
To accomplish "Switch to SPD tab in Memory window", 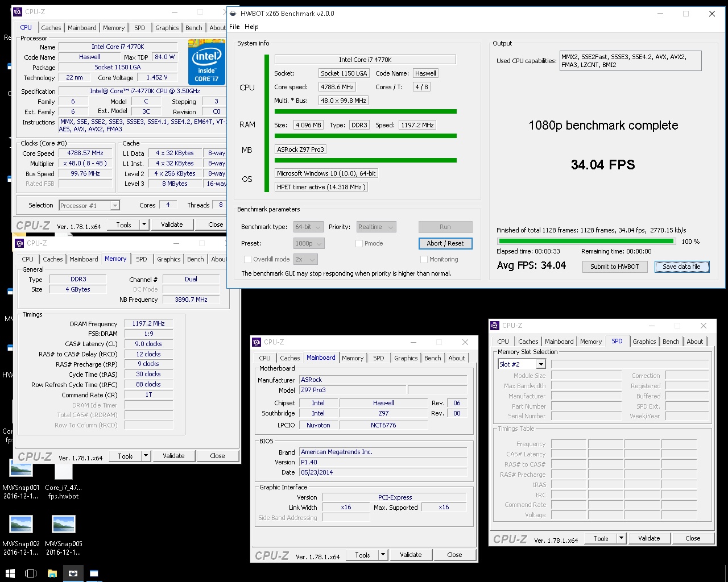I will (x=142, y=259).
